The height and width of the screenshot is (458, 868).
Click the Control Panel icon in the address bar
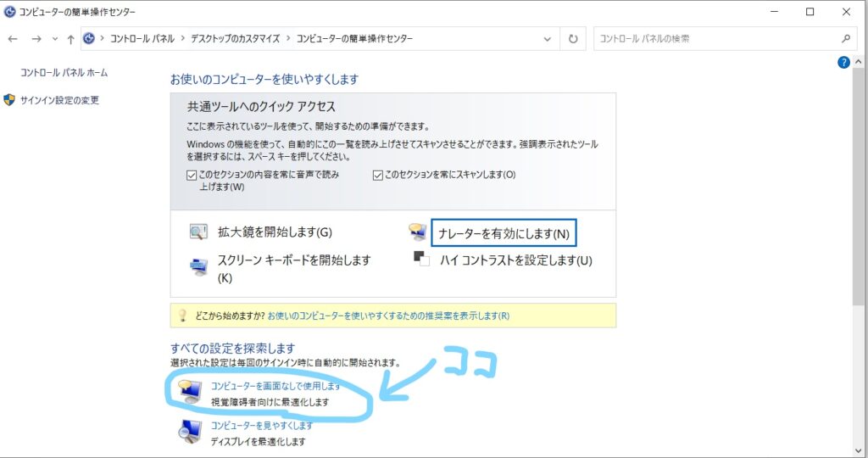[x=88, y=38]
